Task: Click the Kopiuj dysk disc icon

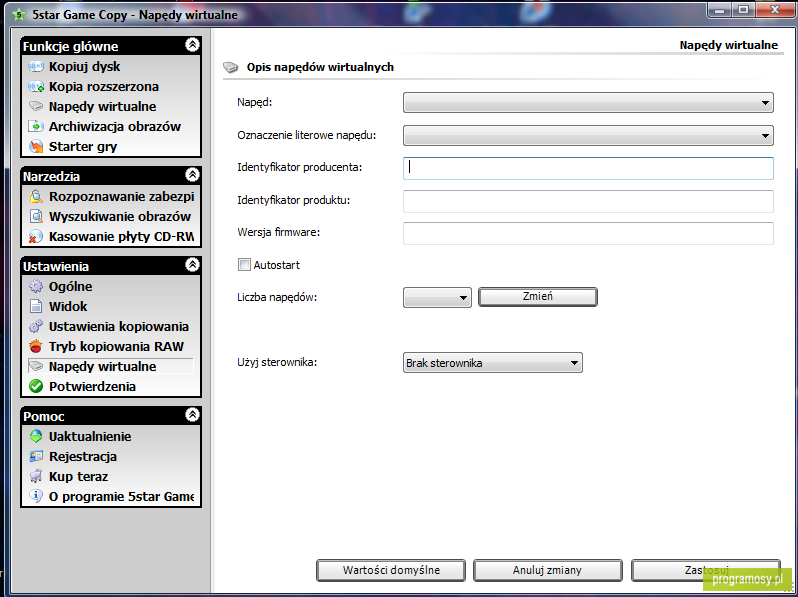Action: pyautogui.click(x=36, y=66)
